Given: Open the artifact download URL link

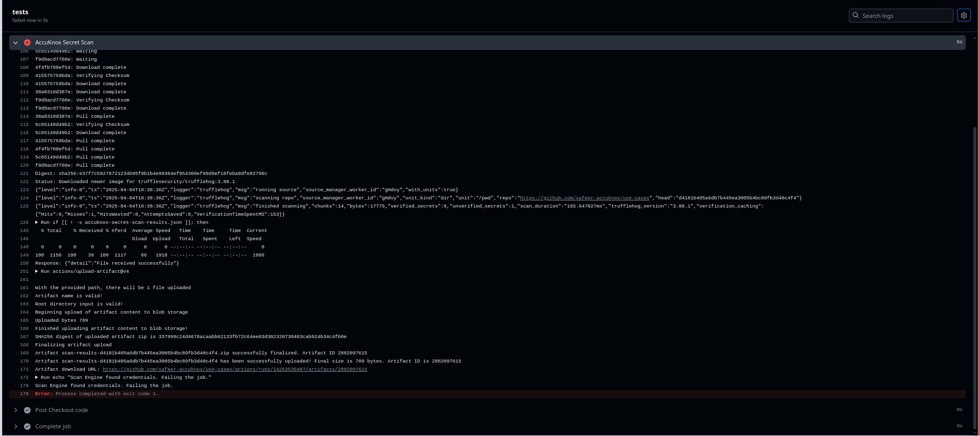Looking at the screenshot, I should 235,369.
